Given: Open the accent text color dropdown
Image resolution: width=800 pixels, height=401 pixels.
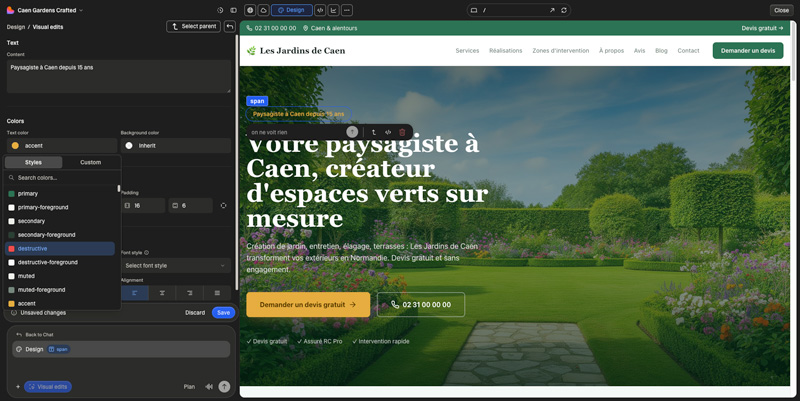Looking at the screenshot, I should click(x=62, y=145).
